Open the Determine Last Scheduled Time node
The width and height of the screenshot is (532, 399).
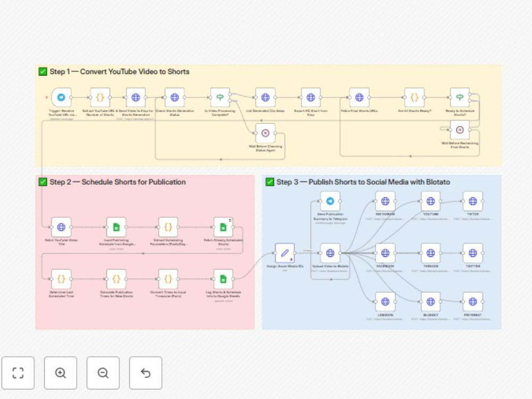[x=61, y=279]
